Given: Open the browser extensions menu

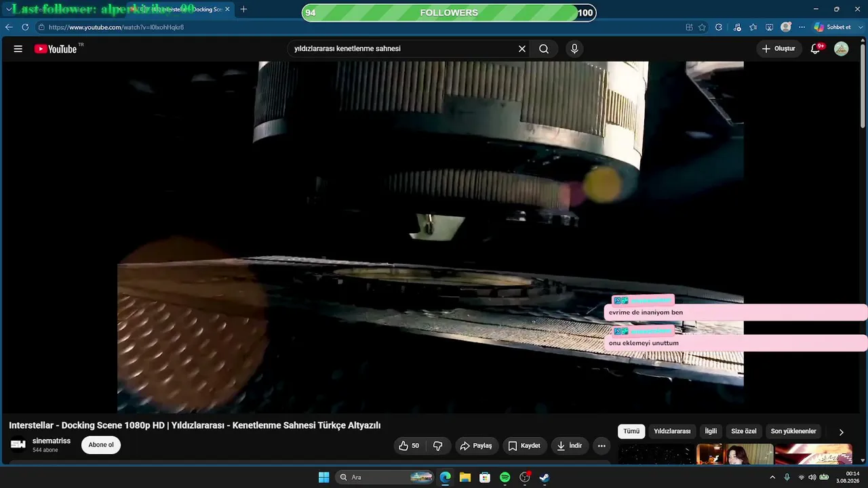Looking at the screenshot, I should (719, 27).
